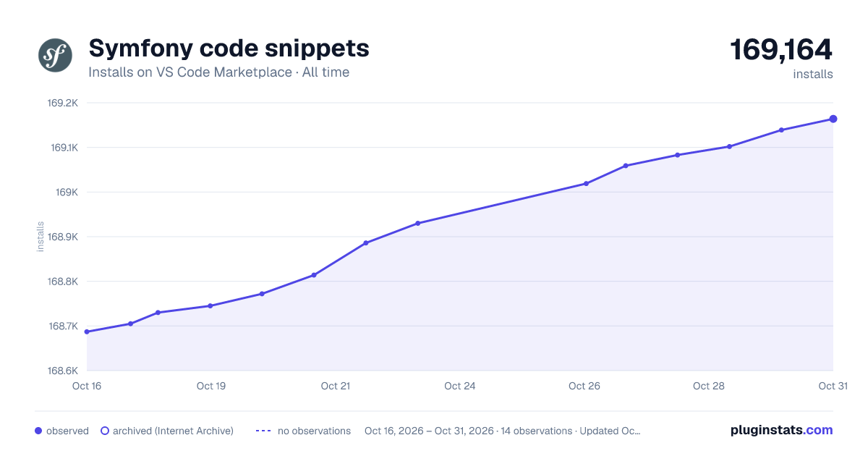Click the 168.6K y-axis label

coord(62,371)
